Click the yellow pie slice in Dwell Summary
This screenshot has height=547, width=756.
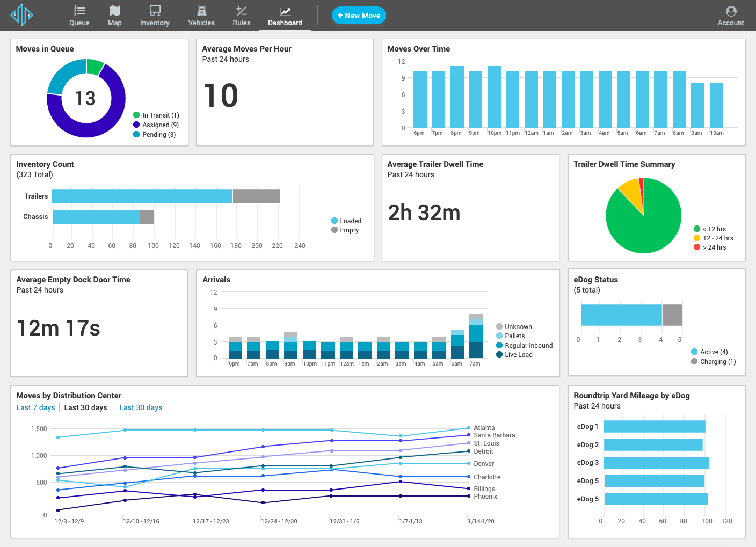tap(632, 192)
